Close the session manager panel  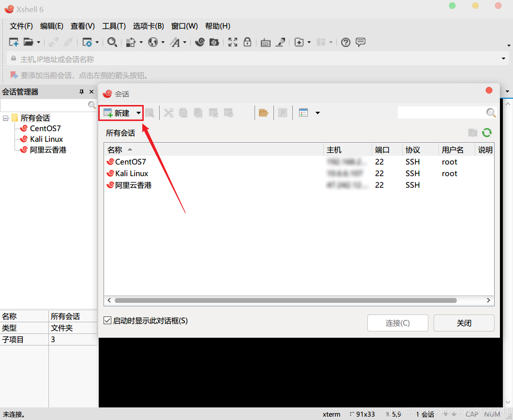[x=91, y=92]
